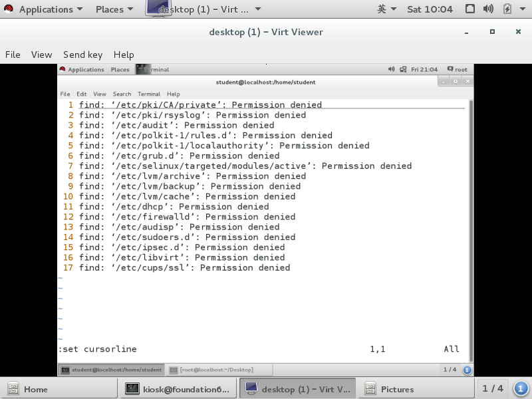Viewport: 532px width, 399px height.
Task: Open the terminal Terminal menu
Action: click(x=148, y=94)
